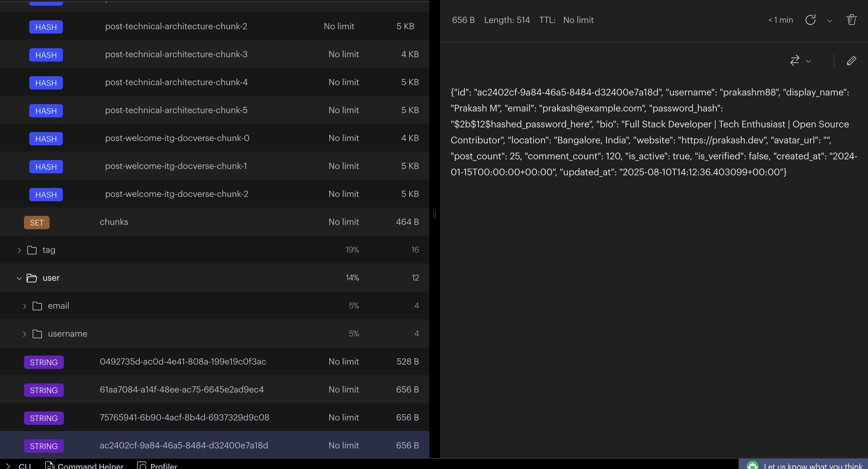Select the chunks SET key
The height and width of the screenshot is (469, 868).
(114, 222)
